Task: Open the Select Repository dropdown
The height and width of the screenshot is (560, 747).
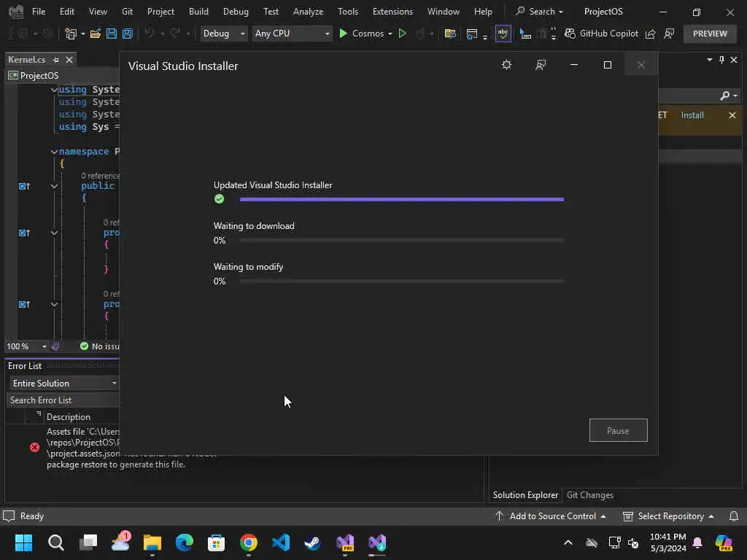Action: [668, 516]
